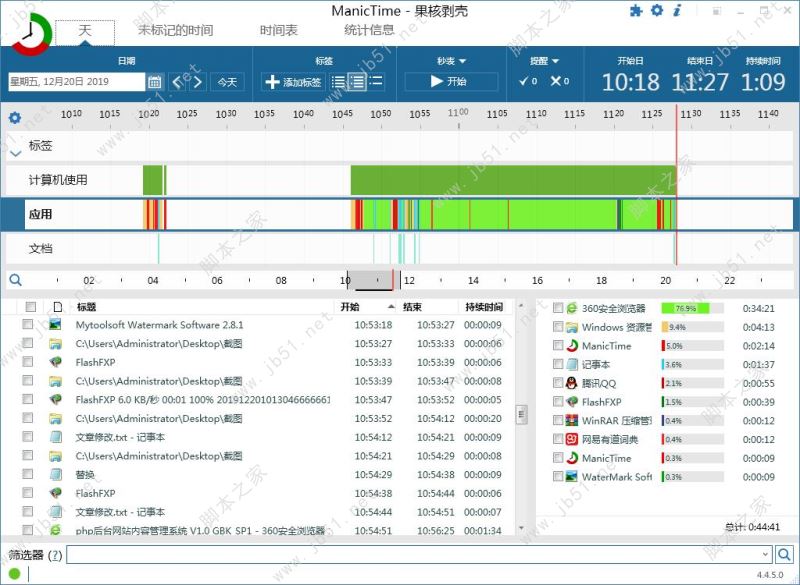Viewport: 800px width, 585px height.
Task: Collapse the 标签 timeline chevron
Action: pos(16,153)
